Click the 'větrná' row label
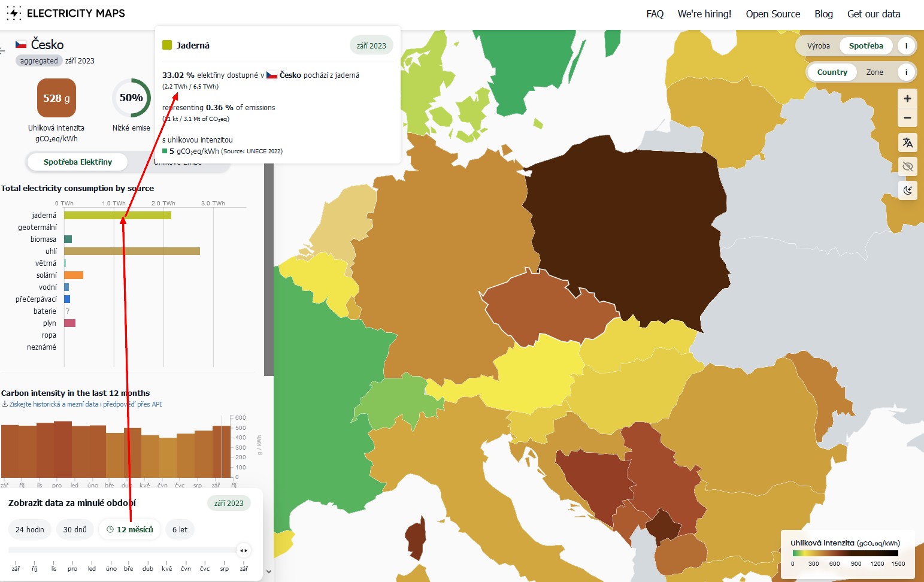This screenshot has height=582, width=924. [x=46, y=263]
